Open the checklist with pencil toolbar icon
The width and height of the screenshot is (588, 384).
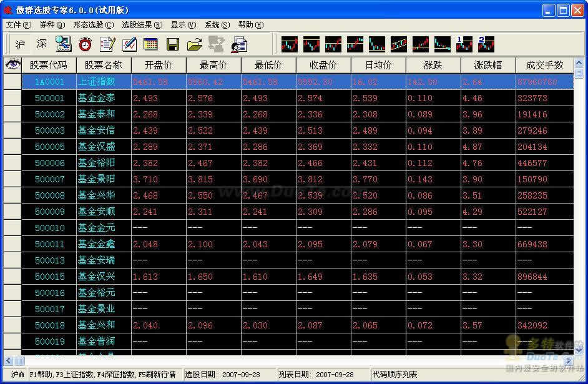click(107, 44)
